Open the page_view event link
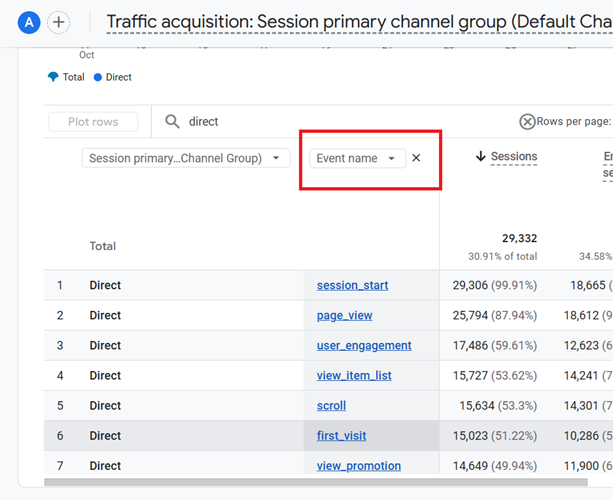This screenshot has width=613, height=500. point(344,315)
